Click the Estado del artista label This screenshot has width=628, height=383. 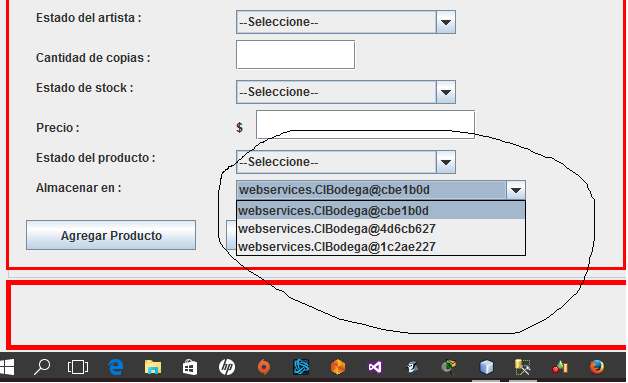click(x=89, y=18)
